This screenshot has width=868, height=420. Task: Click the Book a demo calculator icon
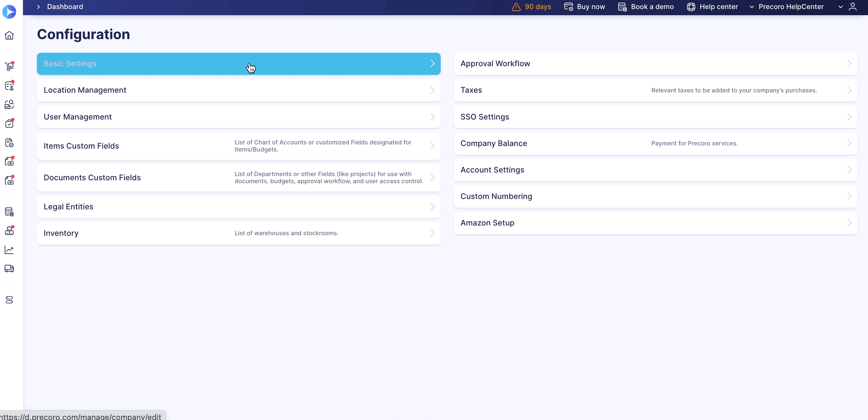pyautogui.click(x=622, y=7)
